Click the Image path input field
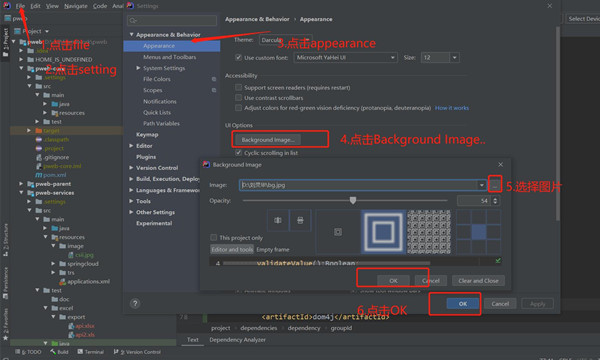Image resolution: width=600 pixels, height=360 pixels. coord(358,185)
